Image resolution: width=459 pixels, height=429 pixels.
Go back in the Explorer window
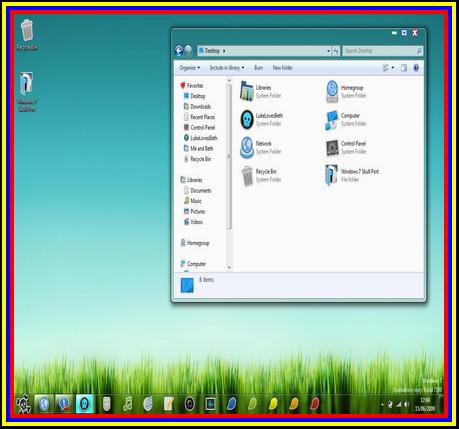(x=179, y=51)
